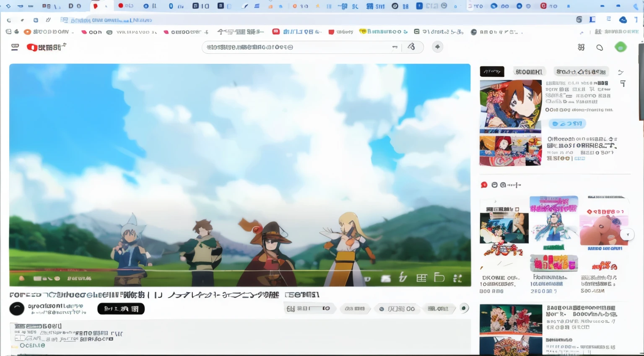This screenshot has width=644, height=356.
Task: Click the light blue pill button in the sidebar
Action: coord(567,124)
